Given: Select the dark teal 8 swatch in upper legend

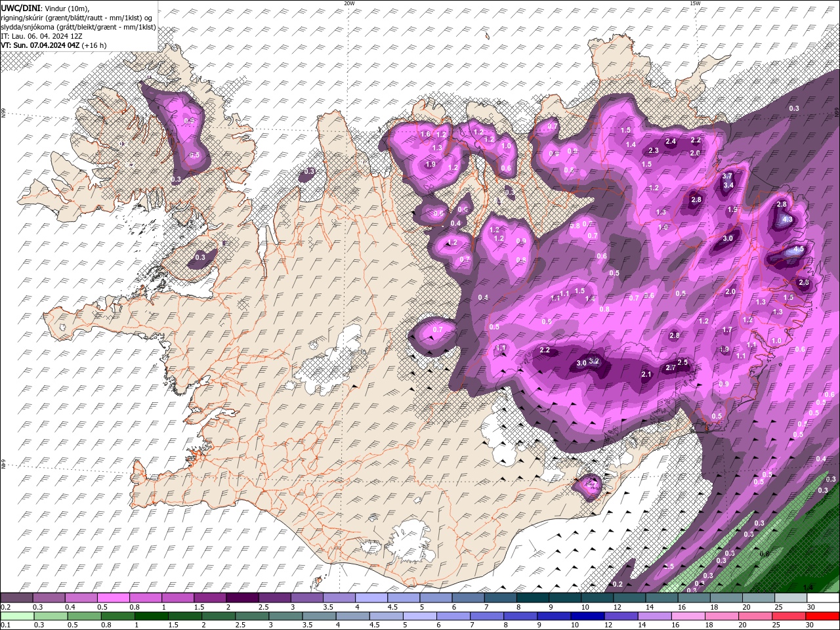Looking at the screenshot, I should pyautogui.click(x=532, y=598).
